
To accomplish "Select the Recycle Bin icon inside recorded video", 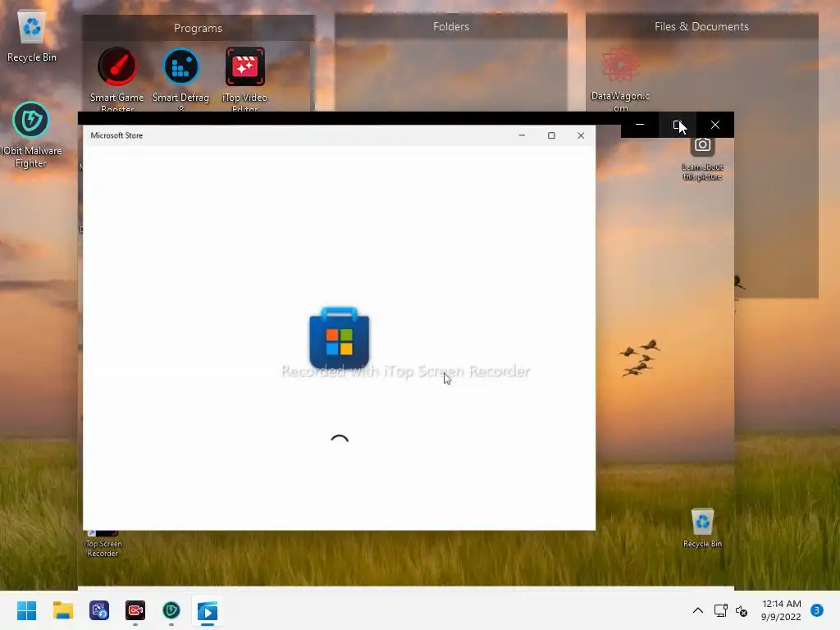I will point(702,527).
